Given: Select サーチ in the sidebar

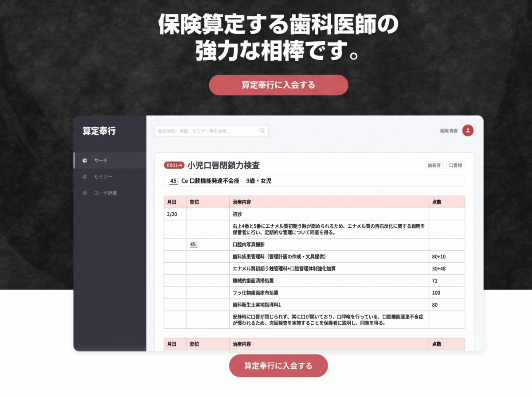Looking at the screenshot, I should pyautogui.click(x=110, y=160).
